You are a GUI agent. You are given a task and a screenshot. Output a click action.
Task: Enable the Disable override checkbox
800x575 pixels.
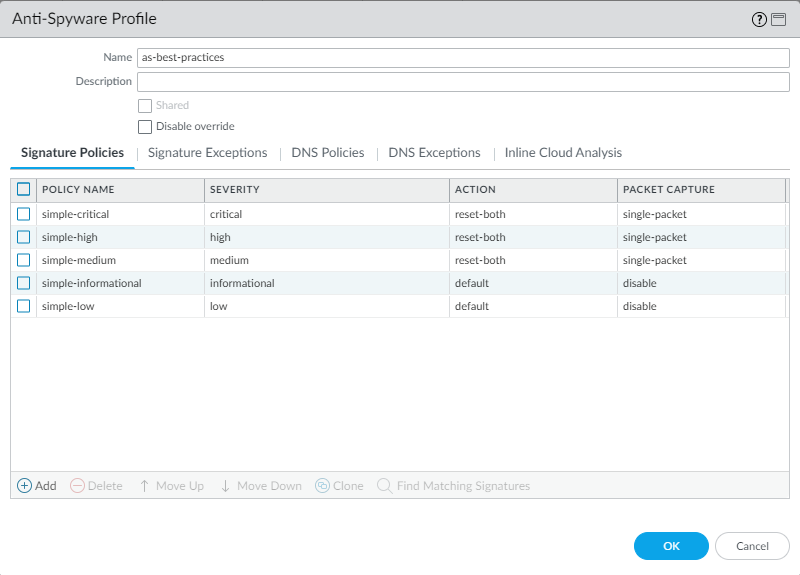145,127
